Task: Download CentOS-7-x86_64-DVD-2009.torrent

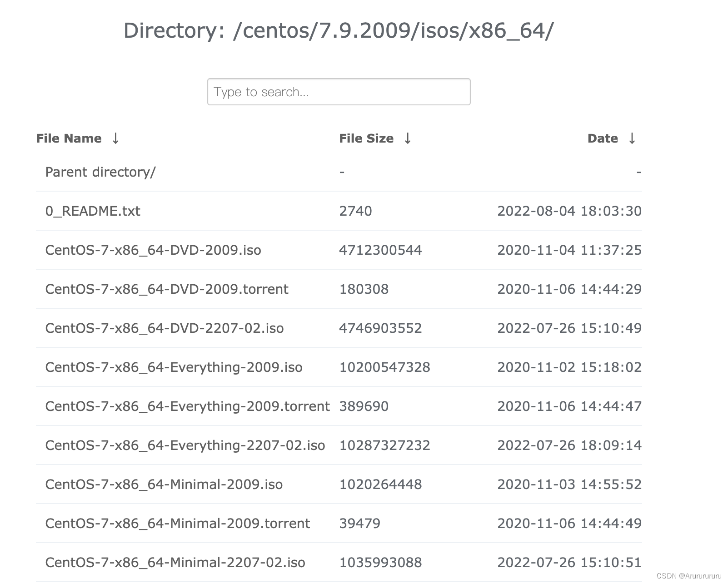Action: click(x=167, y=289)
